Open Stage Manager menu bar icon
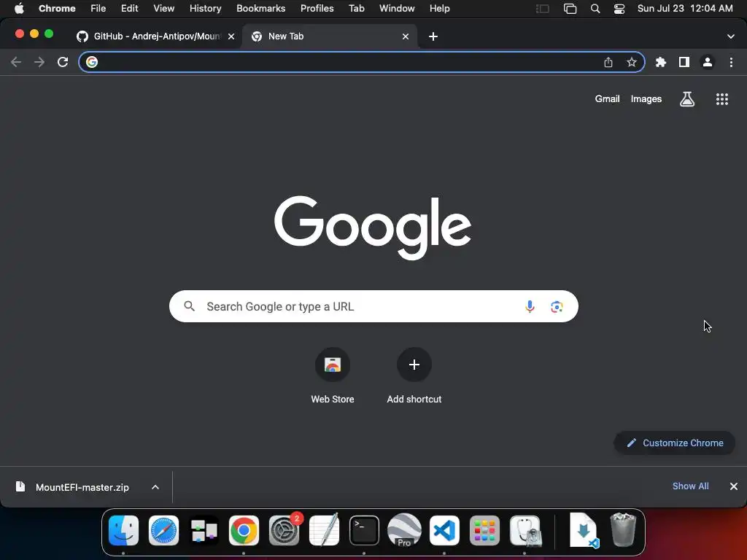The width and height of the screenshot is (747, 560). 542,9
